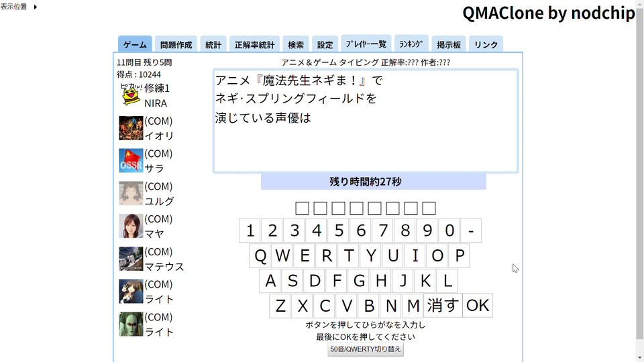Tap the X key
This screenshot has width=644, height=362.
point(303,306)
